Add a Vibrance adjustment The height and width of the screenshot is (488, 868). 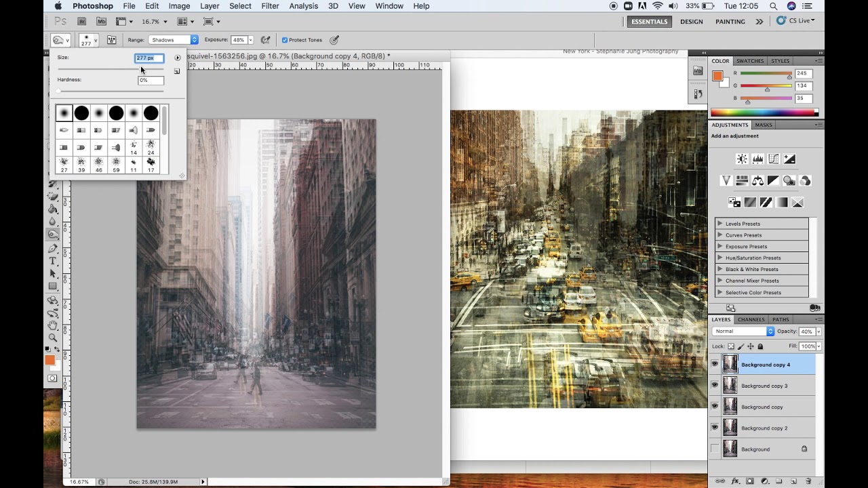click(726, 181)
